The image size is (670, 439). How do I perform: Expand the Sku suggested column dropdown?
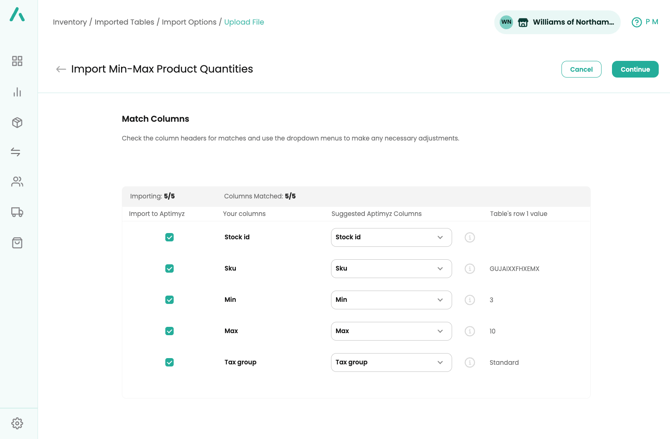pyautogui.click(x=391, y=269)
